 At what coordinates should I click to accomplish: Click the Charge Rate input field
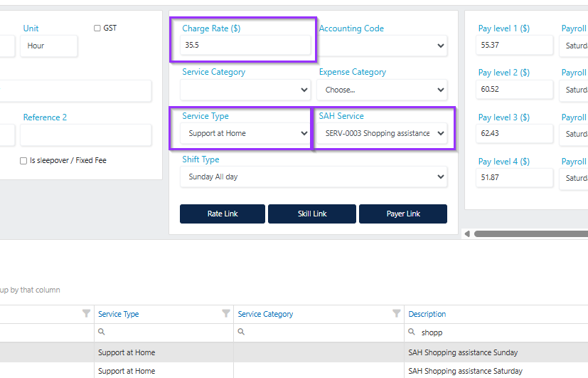coord(245,45)
